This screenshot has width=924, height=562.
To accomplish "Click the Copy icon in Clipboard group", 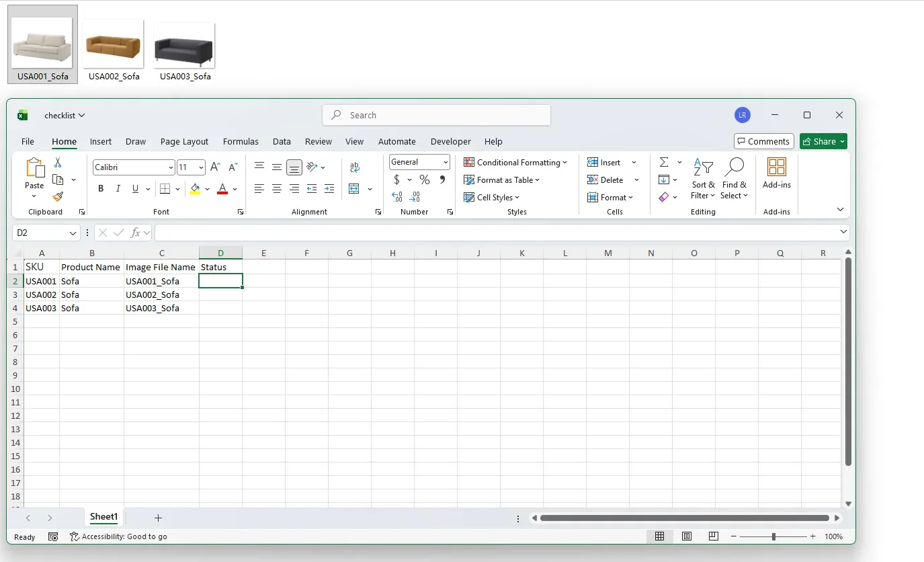I will [58, 179].
